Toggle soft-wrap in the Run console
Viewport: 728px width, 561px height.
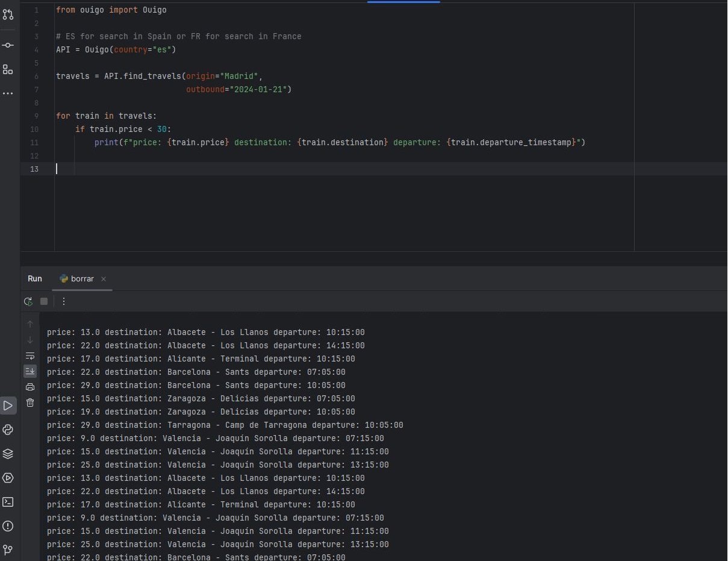pos(30,356)
